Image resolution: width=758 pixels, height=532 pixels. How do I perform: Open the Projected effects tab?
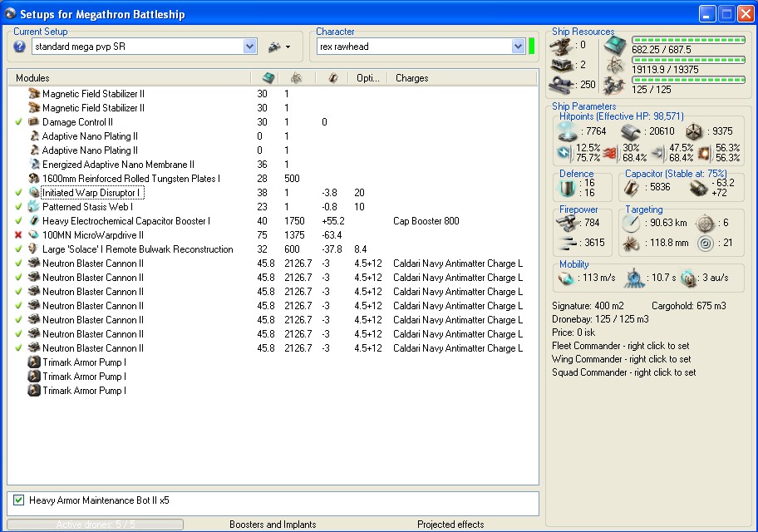click(x=450, y=525)
